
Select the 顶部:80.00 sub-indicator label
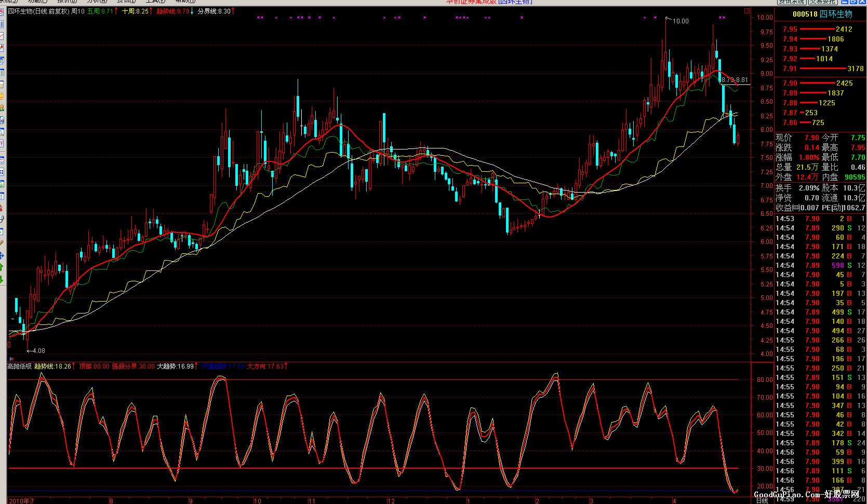(94, 366)
